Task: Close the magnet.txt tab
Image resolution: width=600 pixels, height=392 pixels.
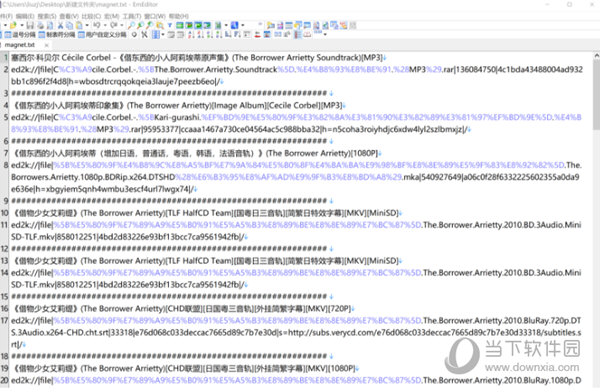Action: point(46,45)
